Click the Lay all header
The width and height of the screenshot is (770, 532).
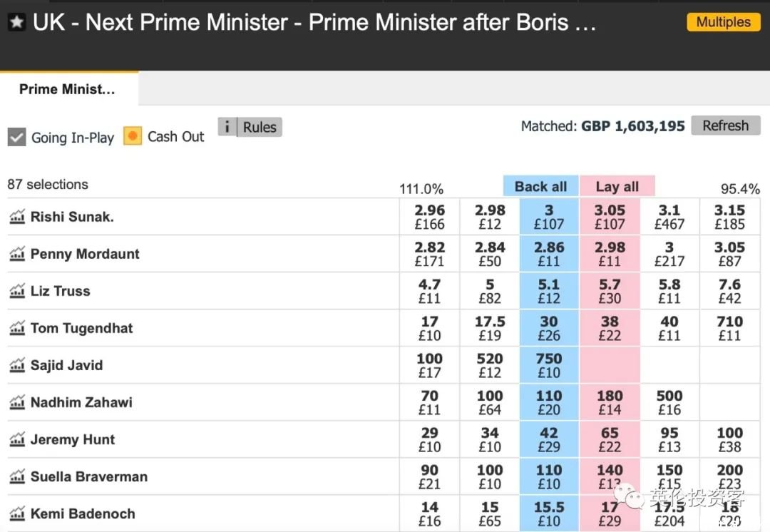click(617, 187)
